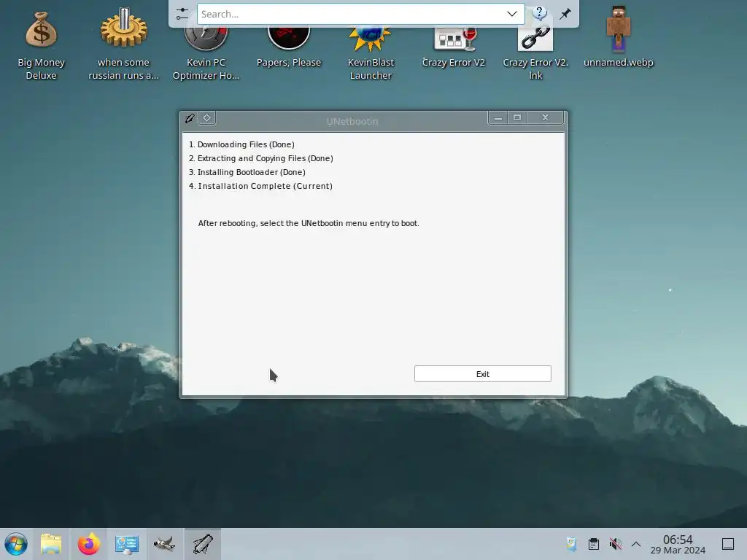Expand the search box dropdown arrow
This screenshot has height=560, width=747.
(x=512, y=14)
